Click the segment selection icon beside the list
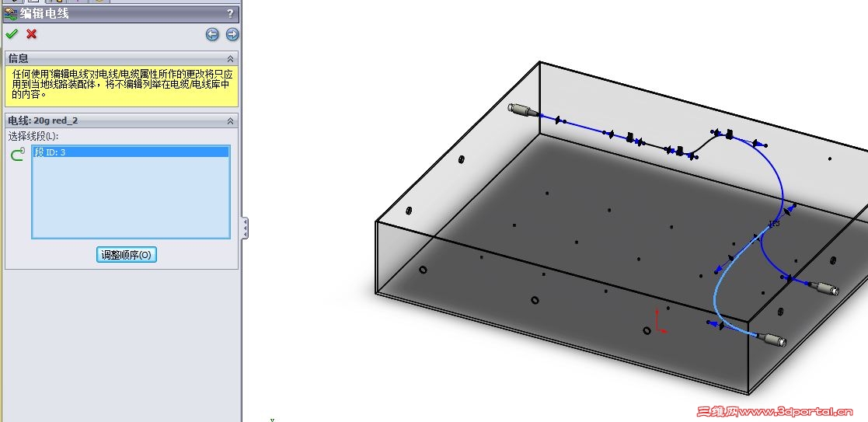The image size is (868, 422). pyautogui.click(x=18, y=154)
